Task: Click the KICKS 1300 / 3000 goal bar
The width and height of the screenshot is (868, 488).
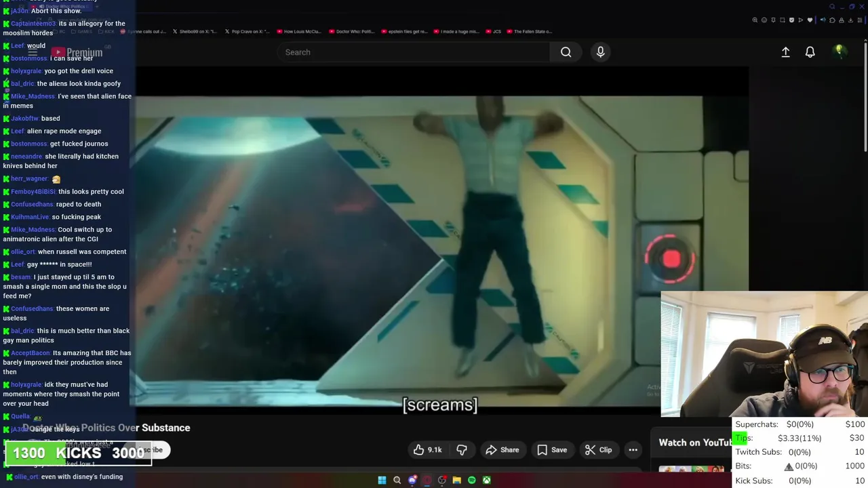Action: click(78, 453)
